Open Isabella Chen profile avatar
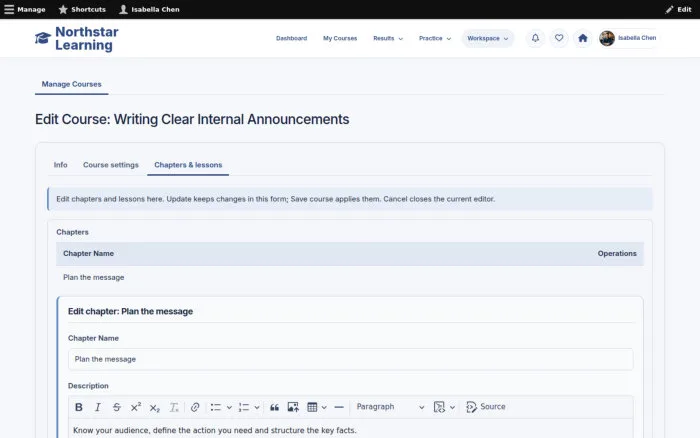The width and height of the screenshot is (700, 438). 607,38
